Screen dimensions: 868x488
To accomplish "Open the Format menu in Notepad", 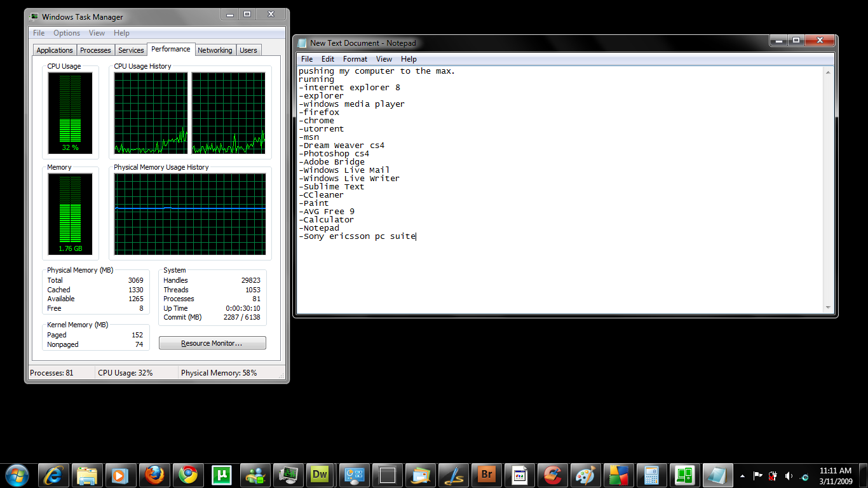I will point(355,59).
